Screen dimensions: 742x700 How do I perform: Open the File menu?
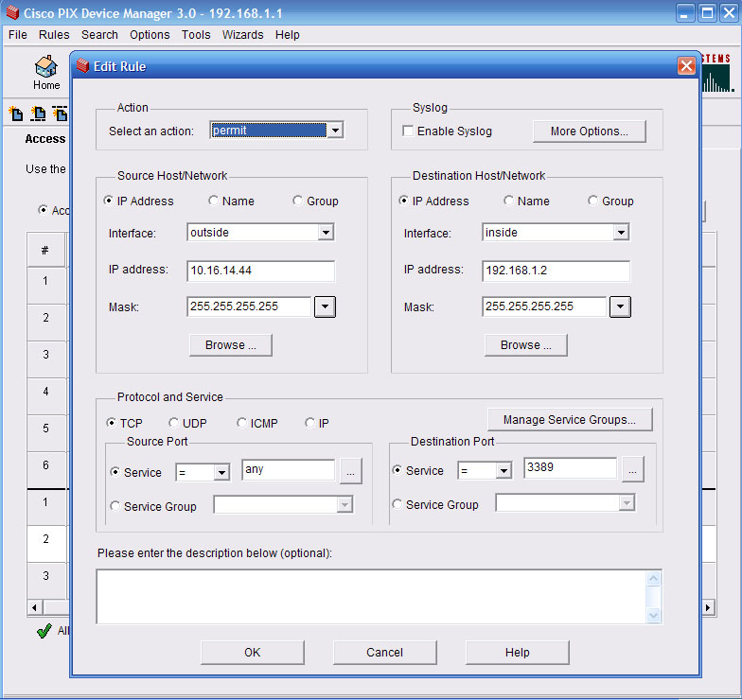18,35
